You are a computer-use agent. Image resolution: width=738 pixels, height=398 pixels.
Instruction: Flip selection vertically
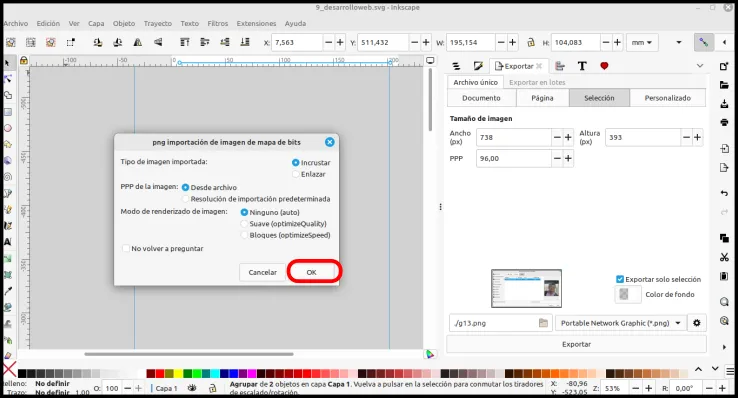click(158, 42)
